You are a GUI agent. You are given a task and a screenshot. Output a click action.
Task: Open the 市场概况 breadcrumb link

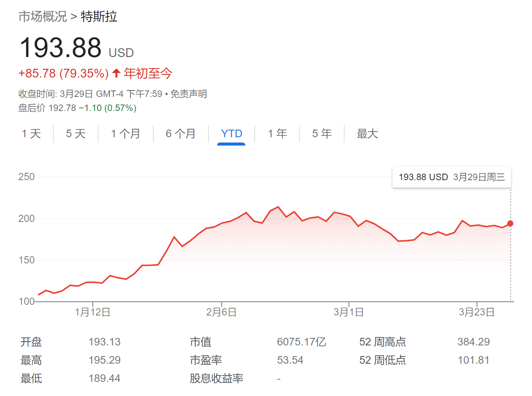pos(43,16)
